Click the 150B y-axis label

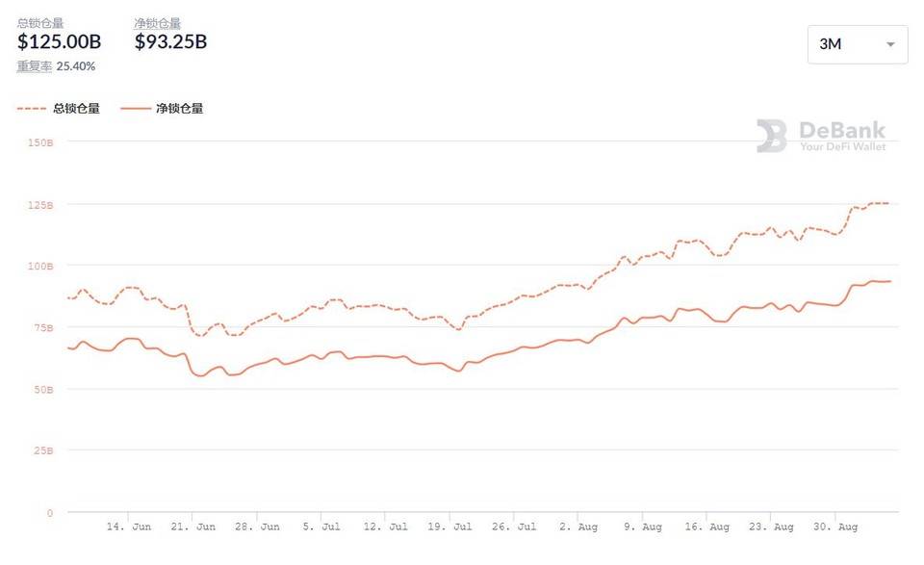pos(41,142)
